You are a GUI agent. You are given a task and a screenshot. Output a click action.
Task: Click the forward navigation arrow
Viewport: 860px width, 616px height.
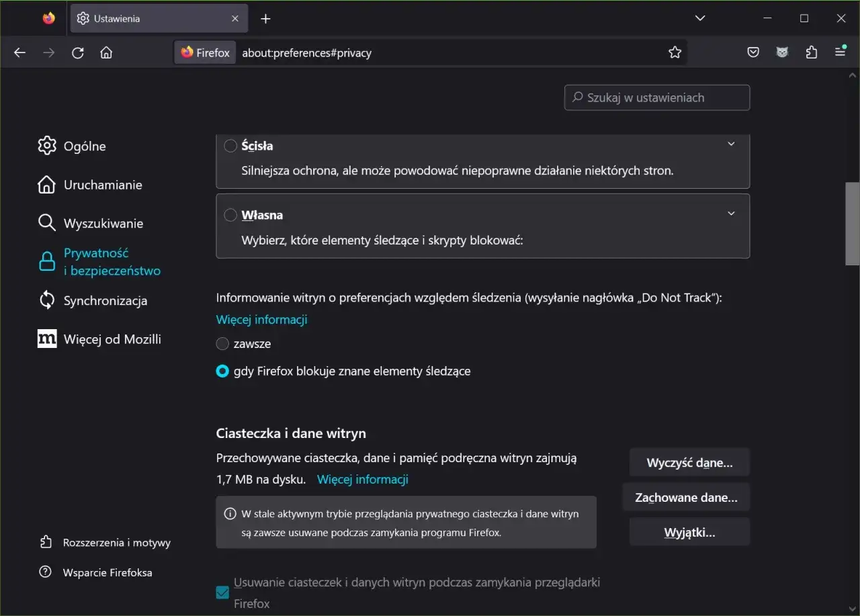pyautogui.click(x=48, y=52)
